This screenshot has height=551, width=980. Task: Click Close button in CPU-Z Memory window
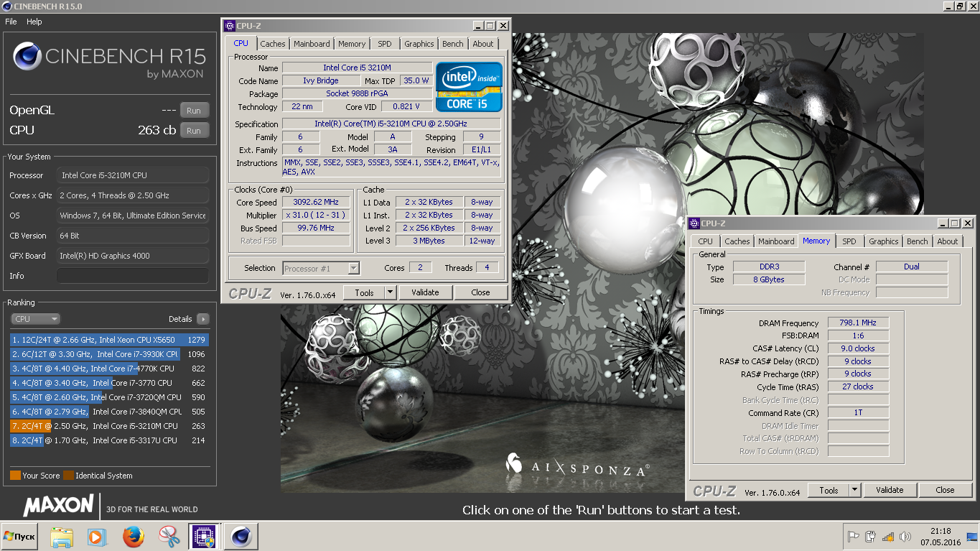[x=945, y=490]
